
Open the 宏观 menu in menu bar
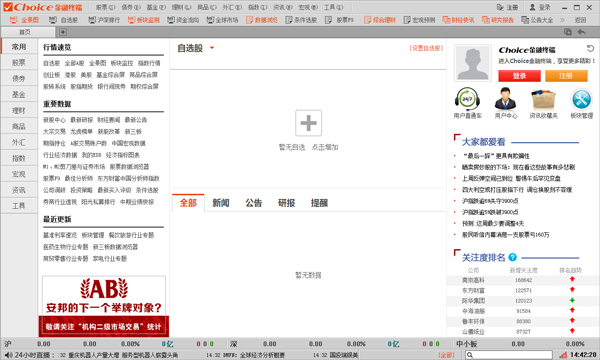308,7
